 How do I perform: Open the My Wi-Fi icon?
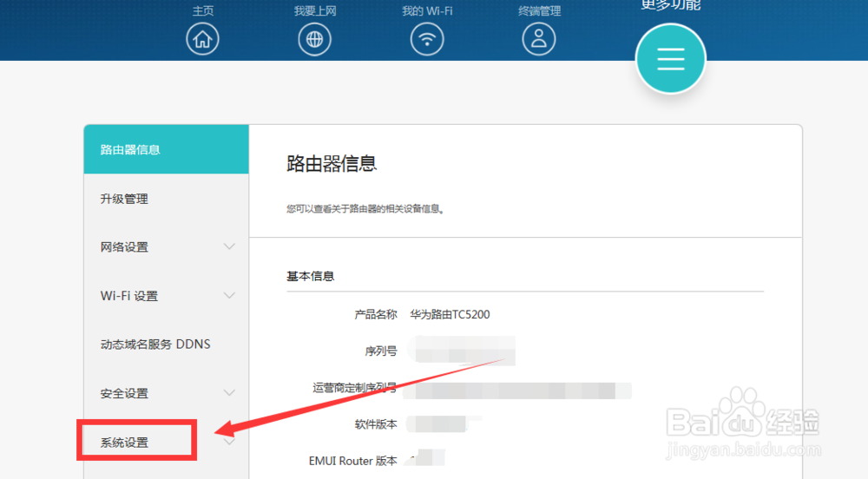point(427,39)
